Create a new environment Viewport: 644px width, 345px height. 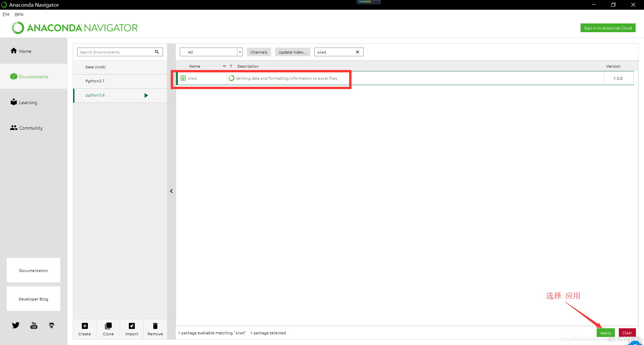tap(85, 329)
